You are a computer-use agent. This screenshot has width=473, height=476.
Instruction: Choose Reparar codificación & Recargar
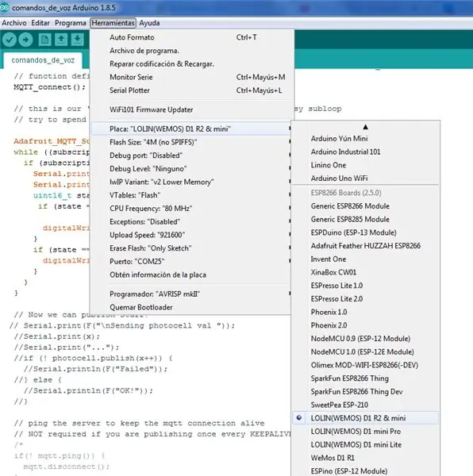(191, 64)
